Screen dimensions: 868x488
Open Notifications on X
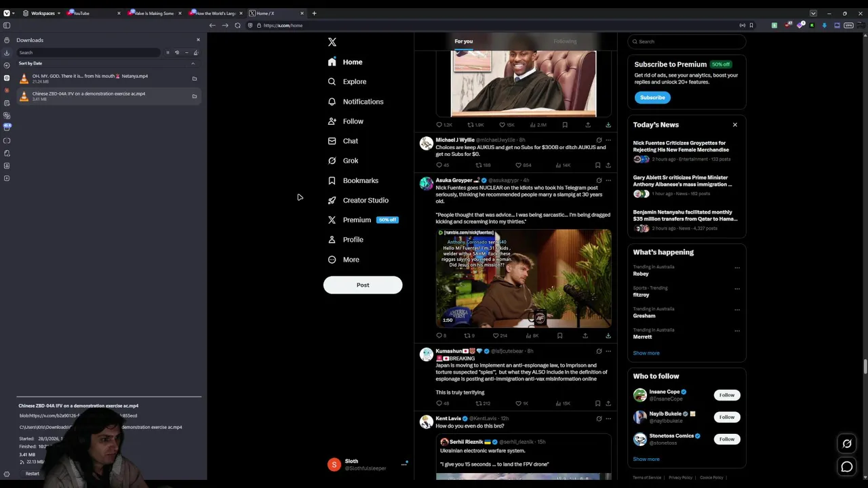355,102
